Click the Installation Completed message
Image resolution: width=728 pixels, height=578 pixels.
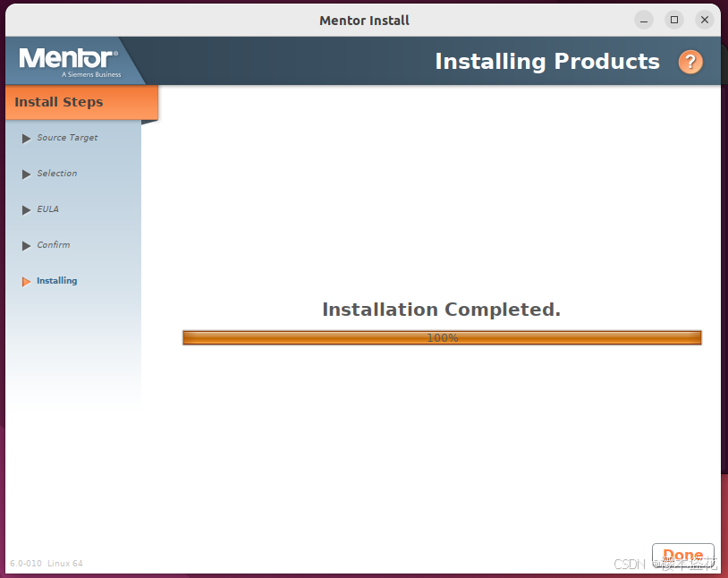tap(442, 310)
